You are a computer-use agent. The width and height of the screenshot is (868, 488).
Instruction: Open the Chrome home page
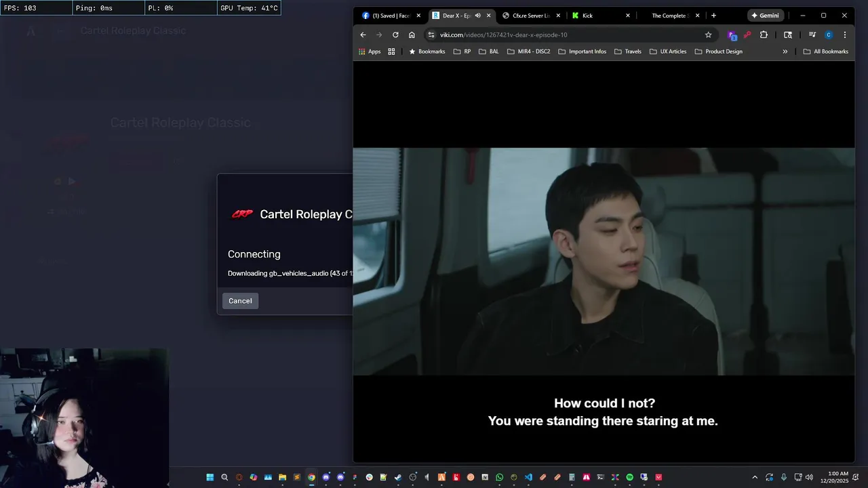coord(412,35)
